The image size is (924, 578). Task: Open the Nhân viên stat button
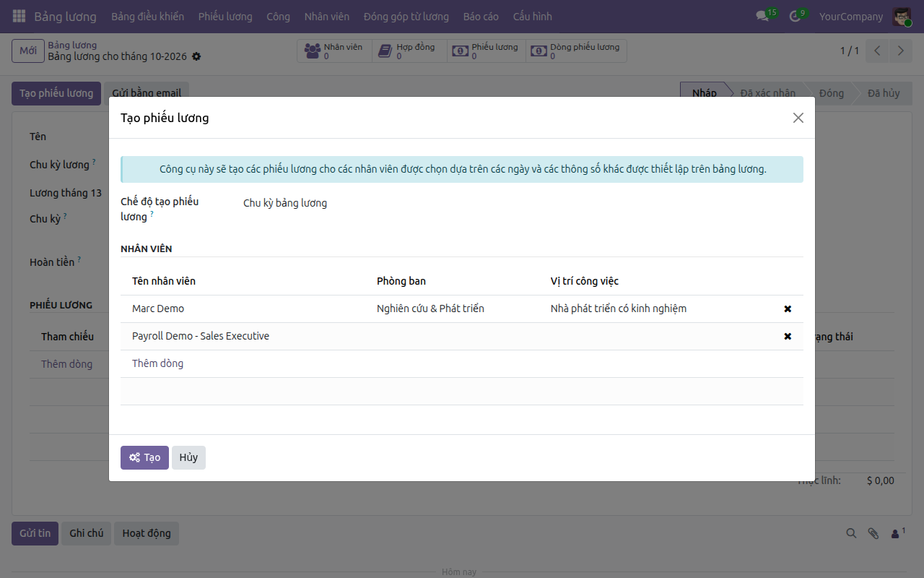click(334, 51)
